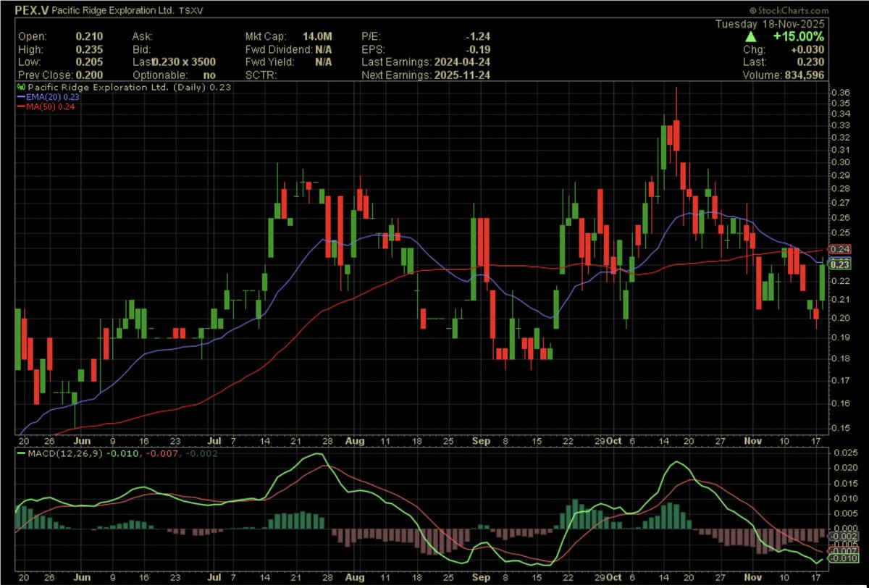869x588 pixels.
Task: Click the Tuesday 18-Nov-2025 date
Action: pos(771,23)
